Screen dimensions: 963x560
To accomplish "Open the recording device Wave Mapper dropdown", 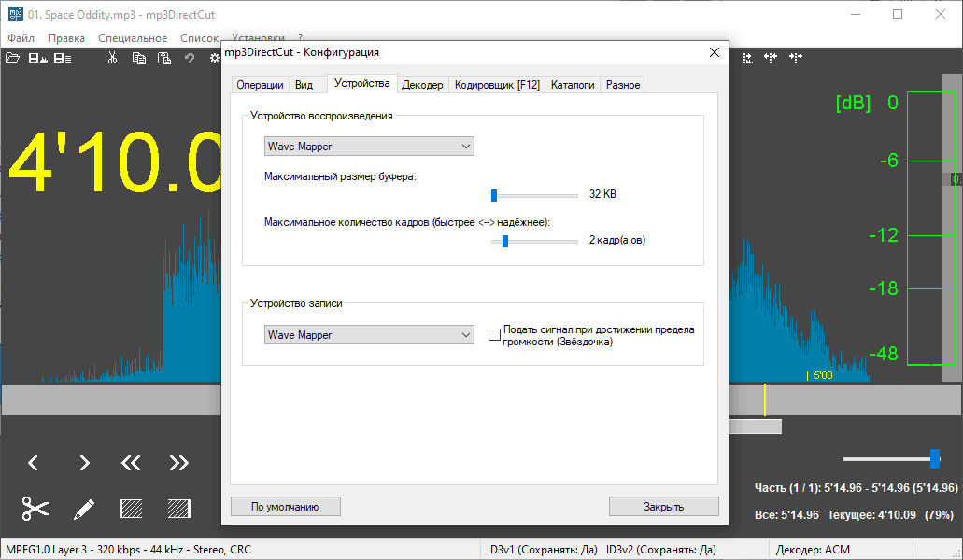I will tap(369, 335).
